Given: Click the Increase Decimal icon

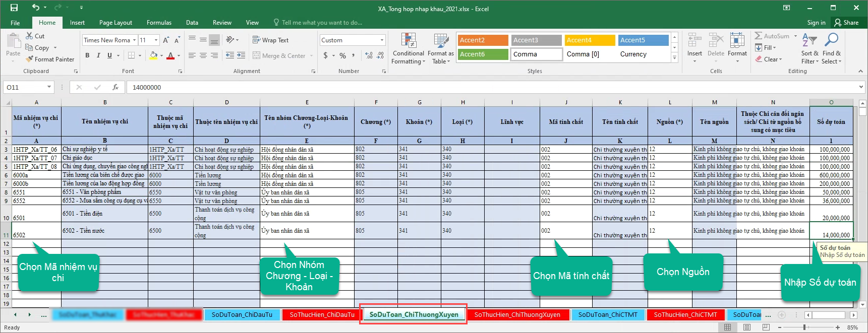Looking at the screenshot, I should coord(369,55).
